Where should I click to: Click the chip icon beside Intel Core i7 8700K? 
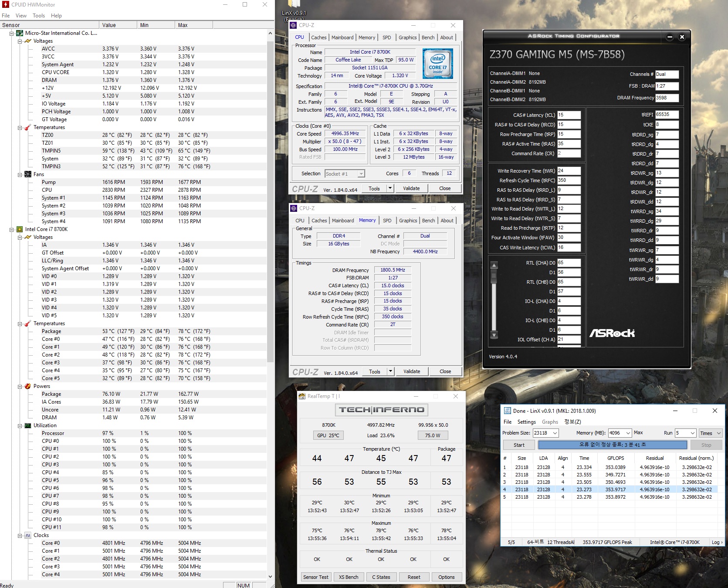20,229
